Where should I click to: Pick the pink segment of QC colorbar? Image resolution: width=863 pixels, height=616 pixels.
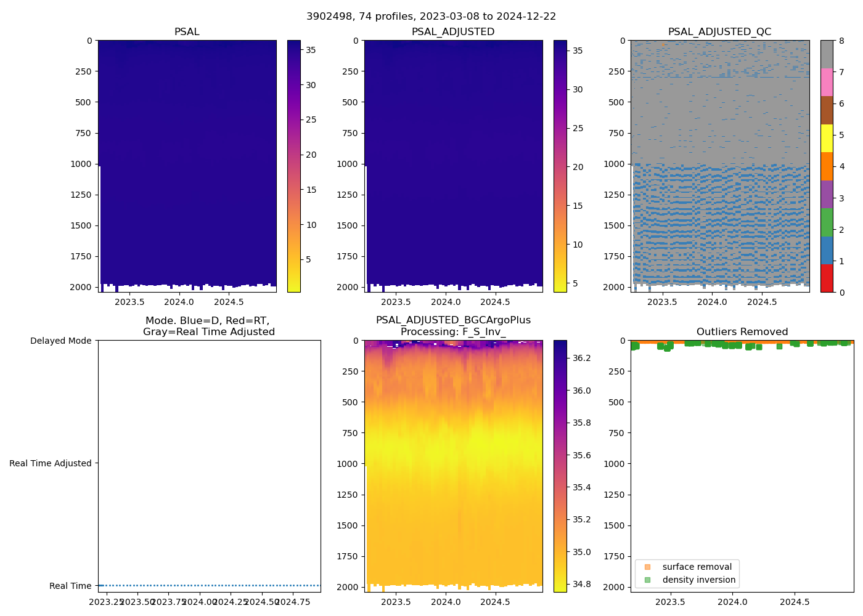coord(827,82)
